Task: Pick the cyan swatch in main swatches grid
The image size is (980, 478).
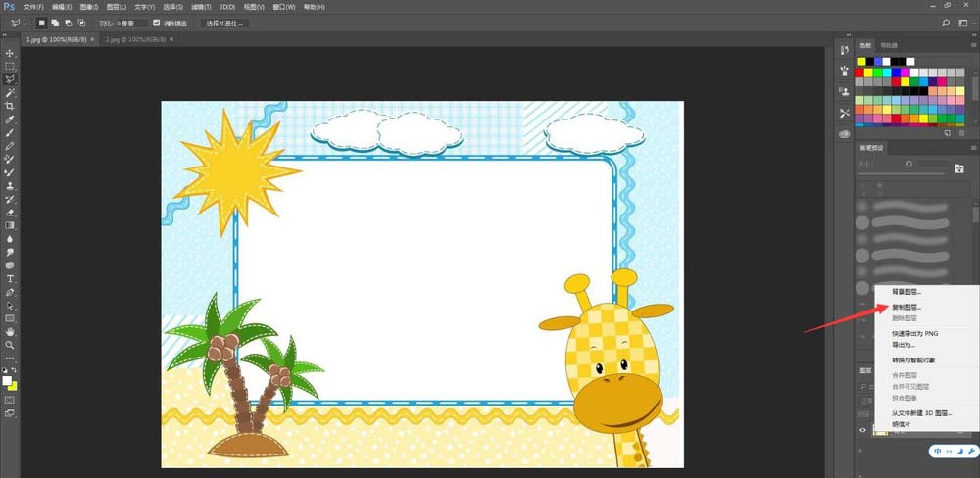Action: tap(886, 72)
